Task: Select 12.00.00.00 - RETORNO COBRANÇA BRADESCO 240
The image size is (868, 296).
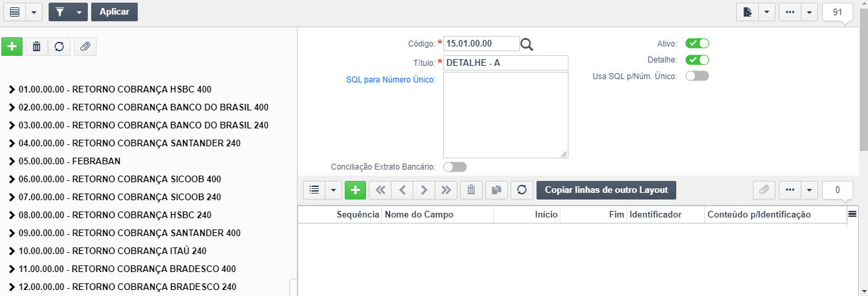Action: 127,287
